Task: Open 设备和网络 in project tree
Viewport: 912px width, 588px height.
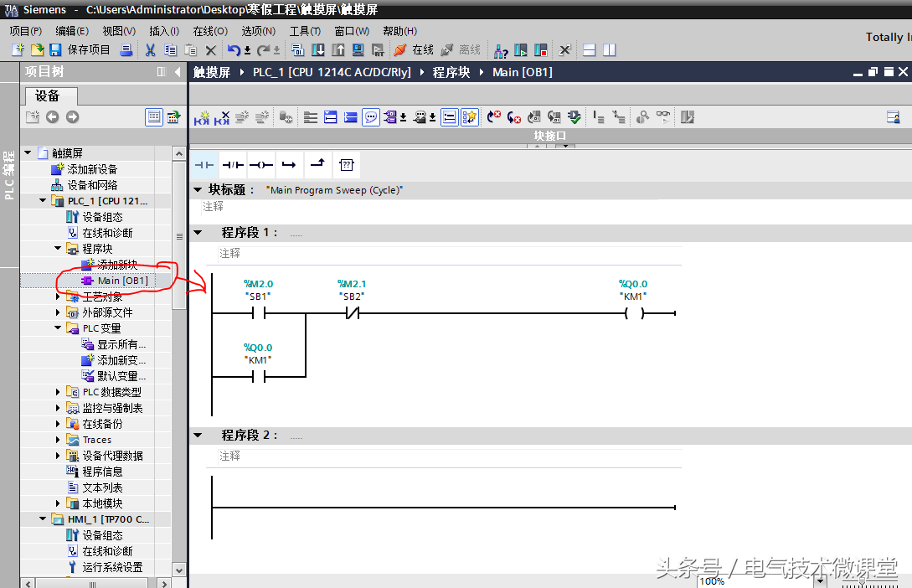Action: [92, 185]
